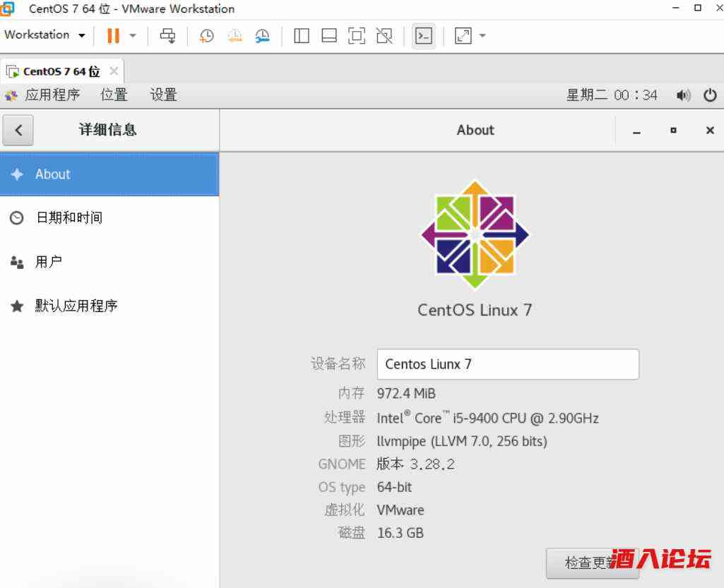Click the 检查更新 button

(593, 563)
